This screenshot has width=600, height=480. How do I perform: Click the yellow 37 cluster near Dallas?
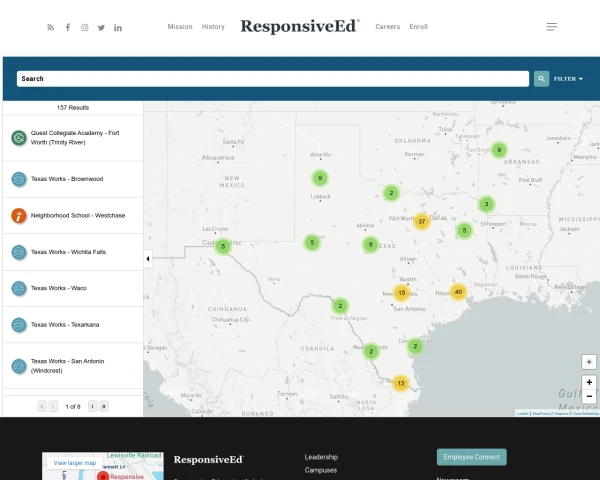click(x=422, y=221)
